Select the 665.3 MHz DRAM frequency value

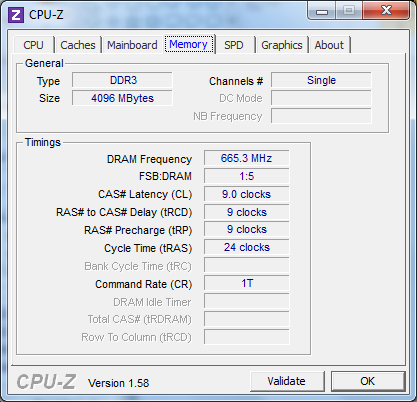(x=247, y=158)
